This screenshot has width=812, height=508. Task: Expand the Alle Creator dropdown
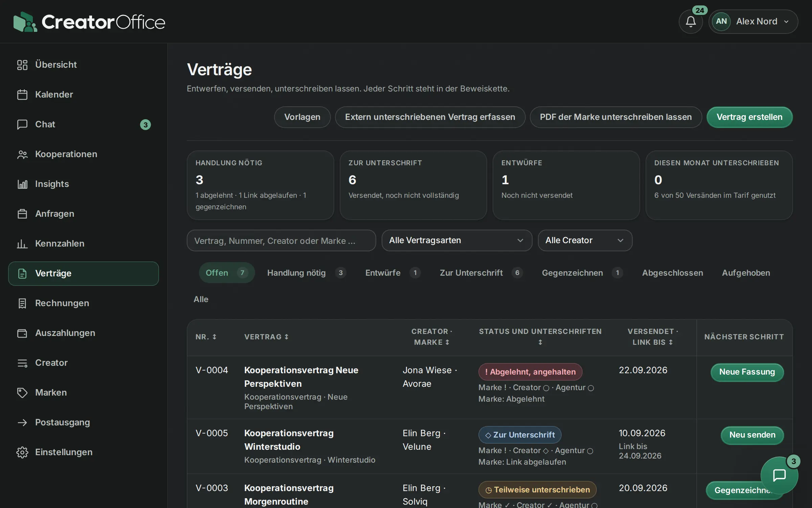point(585,240)
